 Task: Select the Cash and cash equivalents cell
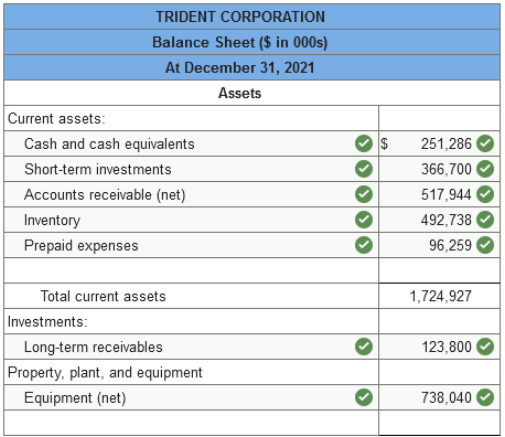point(191,144)
